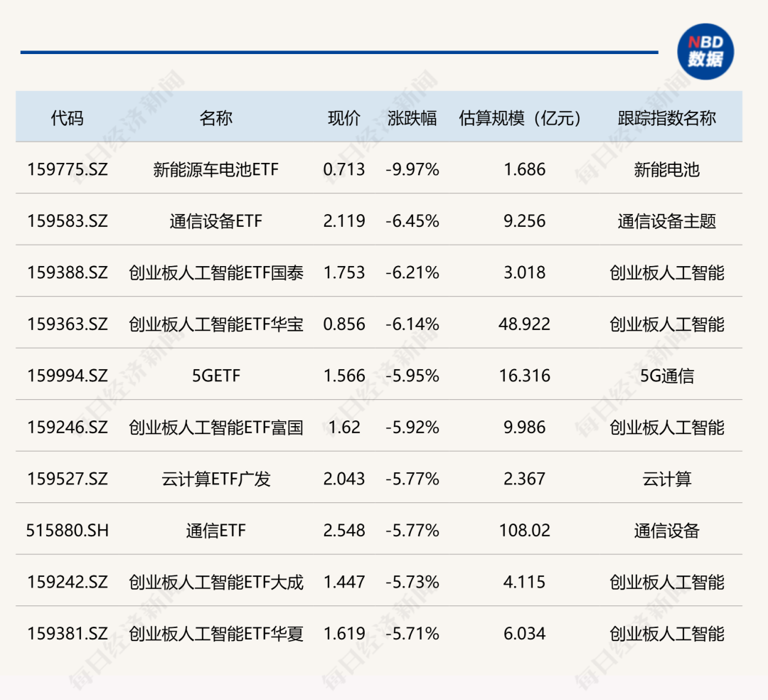
Task: Click the scale value 4.115
Action: click(525, 582)
